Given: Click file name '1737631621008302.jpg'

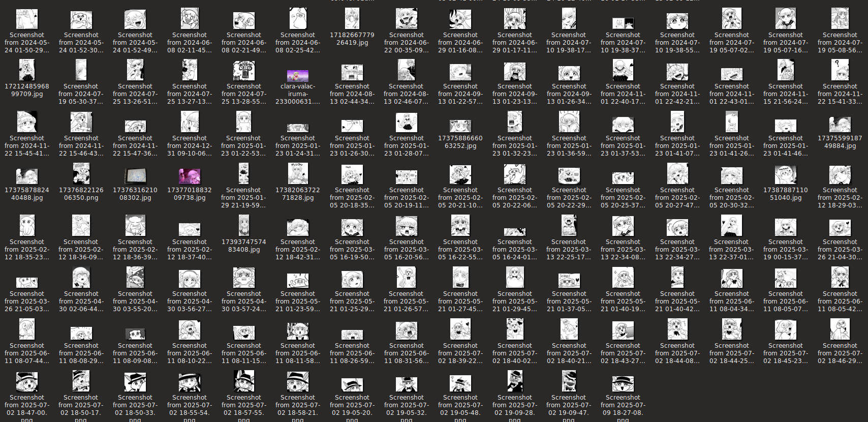Looking at the screenshot, I should 135,194.
